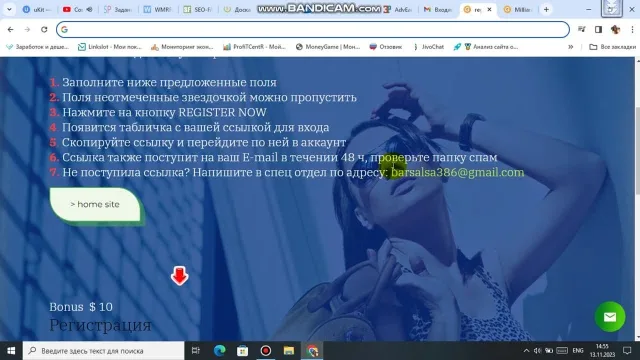Open File Explorer from the taskbar

point(289,351)
